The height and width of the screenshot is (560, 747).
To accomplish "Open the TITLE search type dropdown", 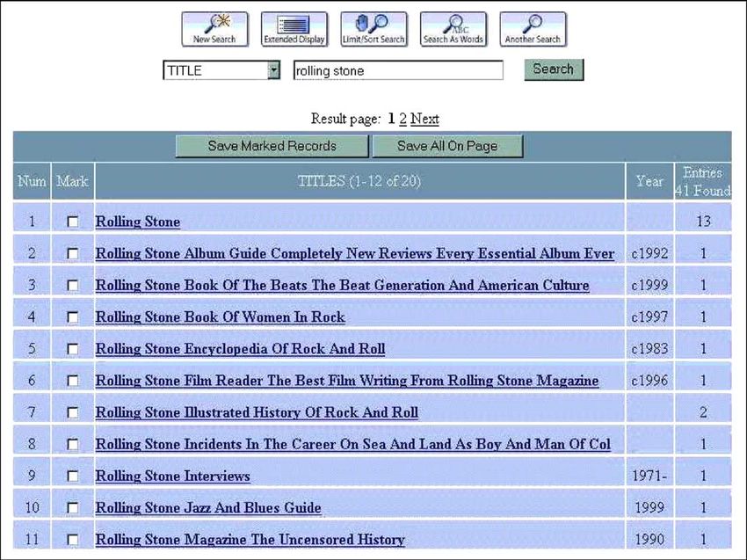I will pos(221,70).
